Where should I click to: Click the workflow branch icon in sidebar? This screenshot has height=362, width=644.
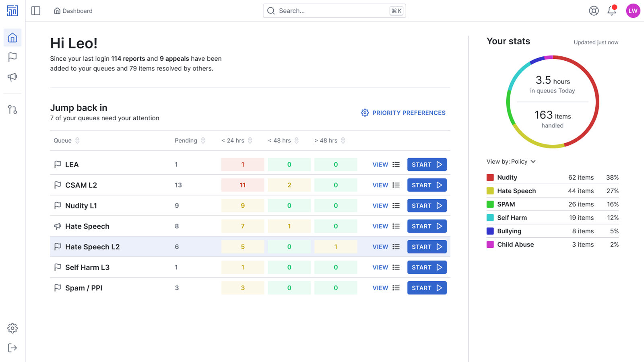pyautogui.click(x=12, y=109)
